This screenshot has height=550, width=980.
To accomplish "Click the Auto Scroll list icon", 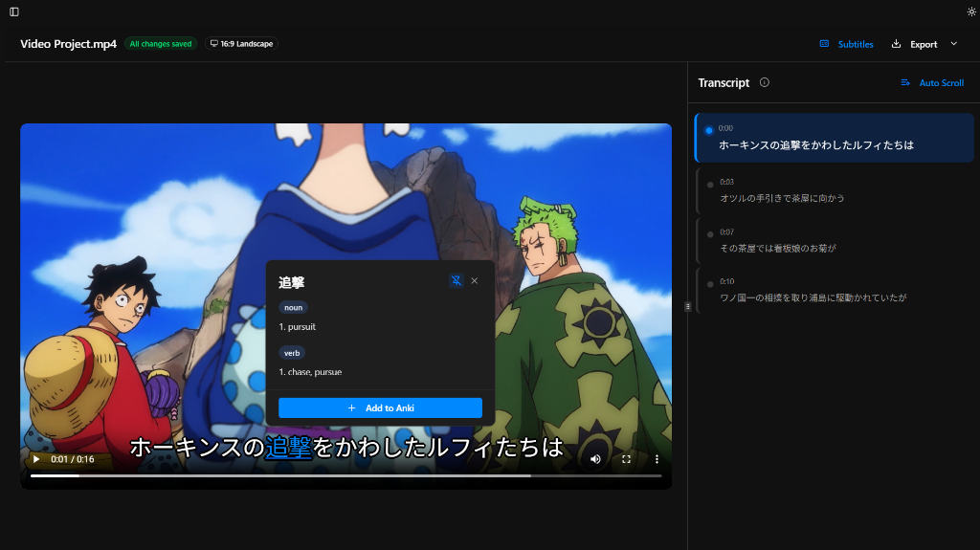I will 905,82.
